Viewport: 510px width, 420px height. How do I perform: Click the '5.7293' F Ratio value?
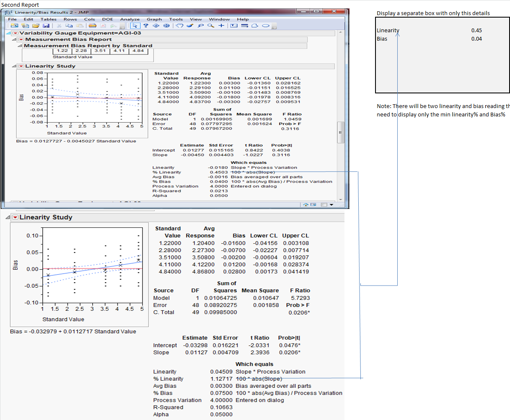(300, 298)
